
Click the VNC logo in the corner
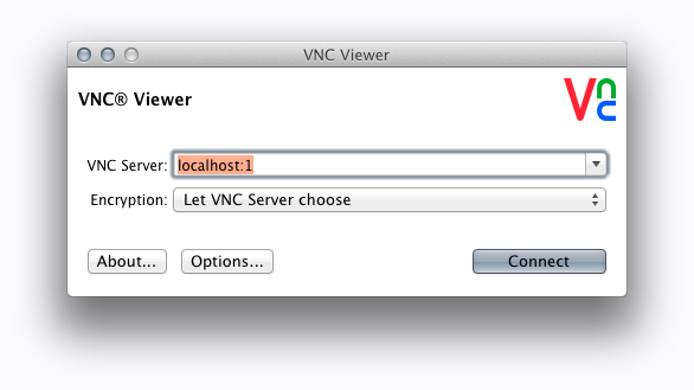coord(590,100)
